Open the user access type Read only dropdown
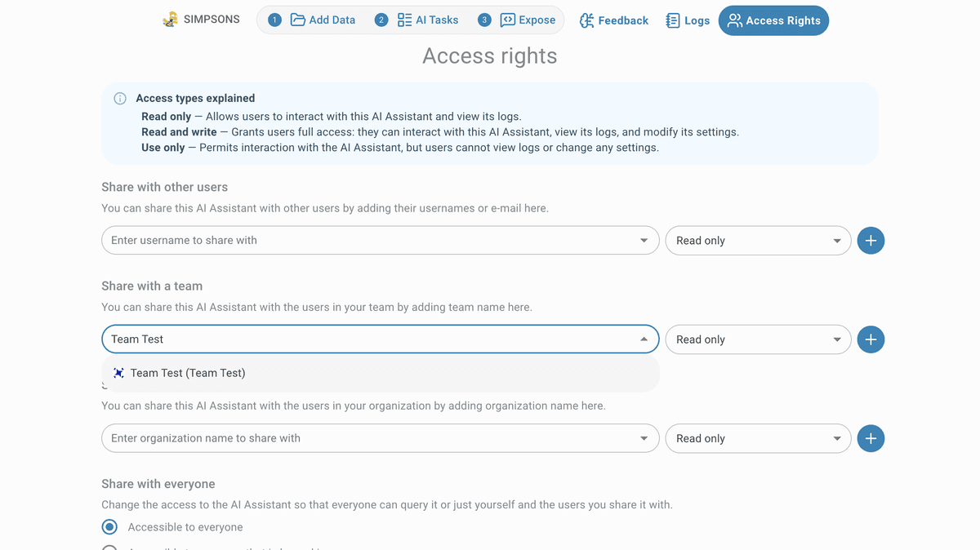Screen dimensions: 980x550 [x=758, y=241]
